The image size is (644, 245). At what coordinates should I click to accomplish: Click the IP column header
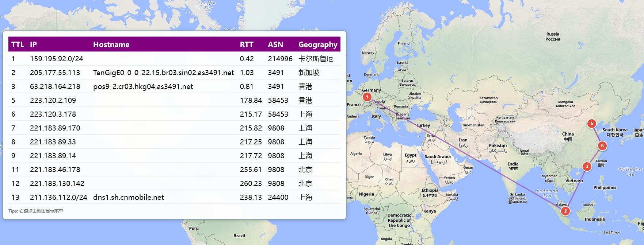pos(34,44)
